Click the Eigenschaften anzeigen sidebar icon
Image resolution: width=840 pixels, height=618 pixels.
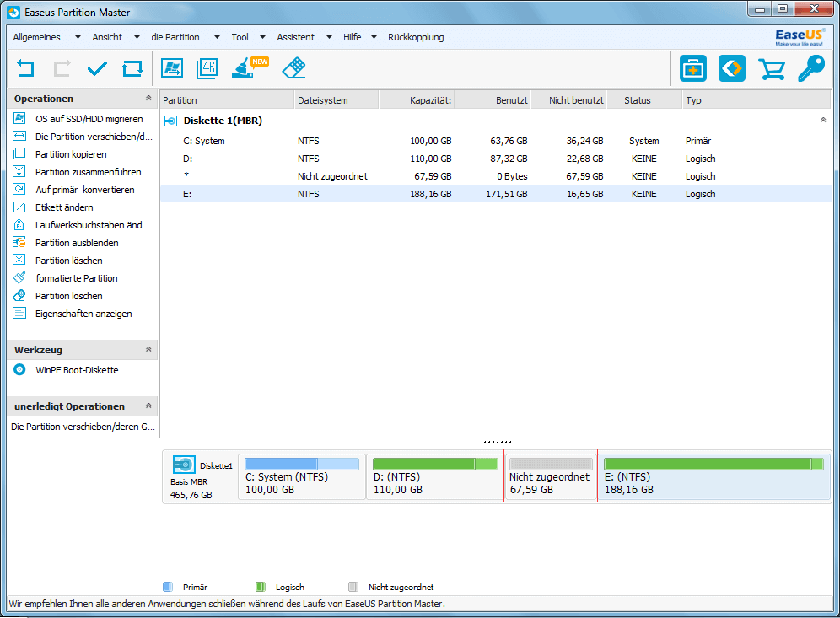(x=19, y=313)
